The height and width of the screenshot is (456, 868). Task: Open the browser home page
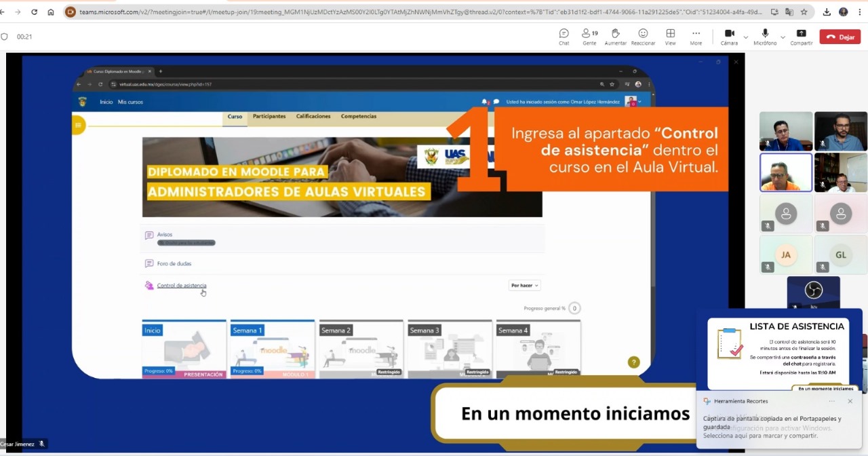(51, 12)
